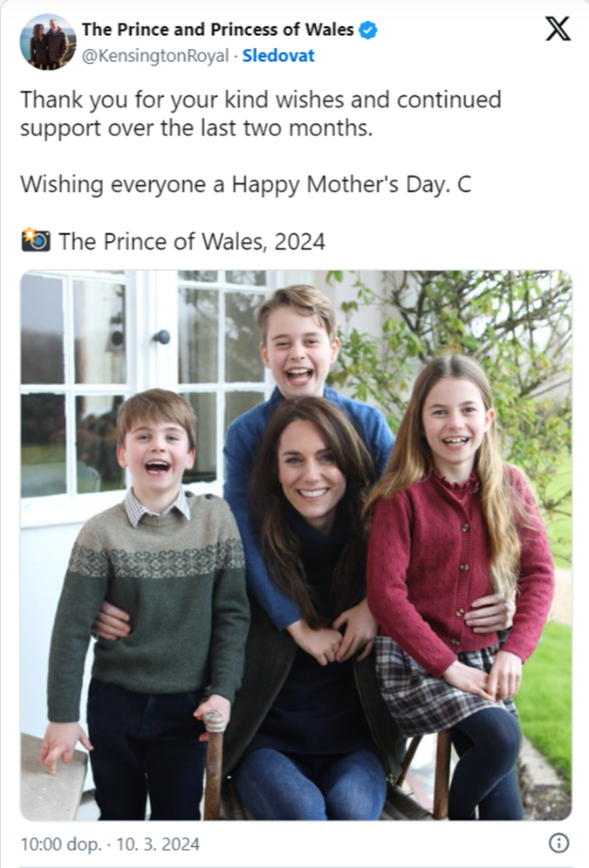This screenshot has height=868, width=589.
Task: Click the 'Happy Mother's Day' line
Action: click(236, 185)
